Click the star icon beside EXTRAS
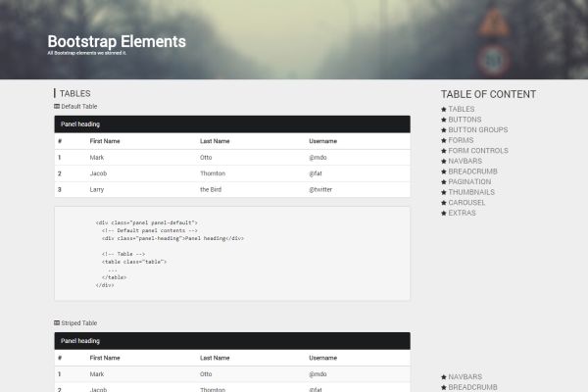Viewport: 588px width, 392px height. 444,213
